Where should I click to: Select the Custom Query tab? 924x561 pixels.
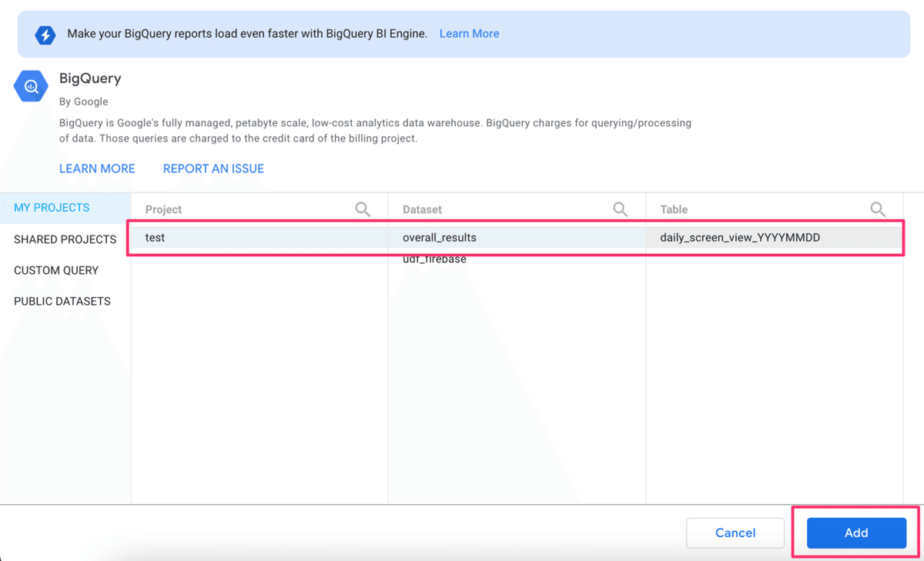point(56,270)
